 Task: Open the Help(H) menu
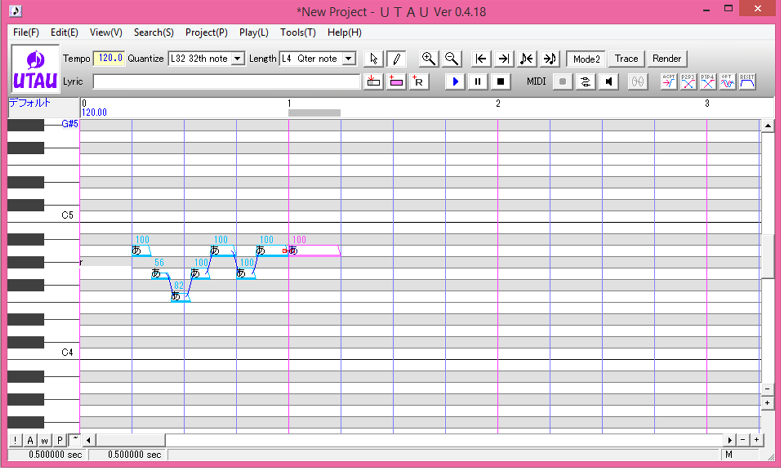(x=344, y=32)
